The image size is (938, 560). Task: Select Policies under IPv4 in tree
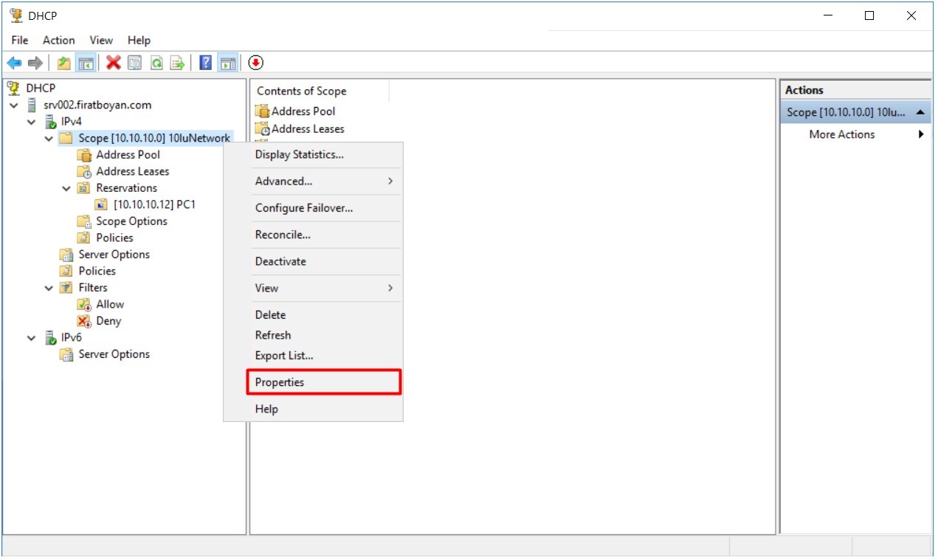click(97, 271)
